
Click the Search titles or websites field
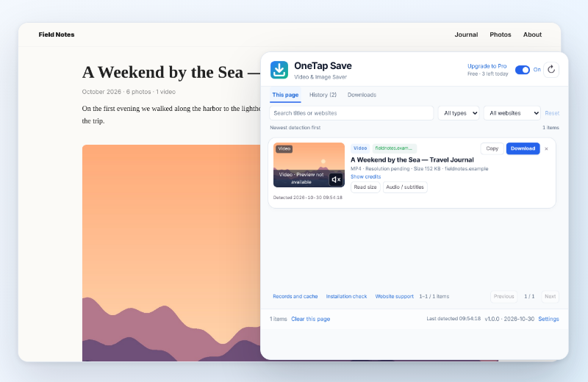pos(351,113)
